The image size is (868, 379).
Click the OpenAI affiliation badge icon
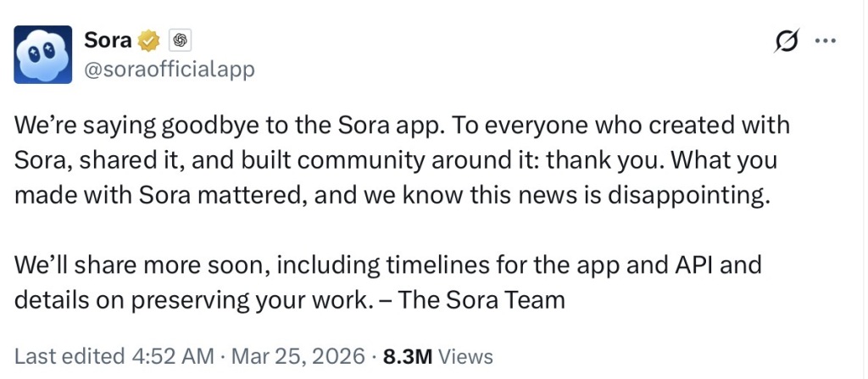(179, 40)
